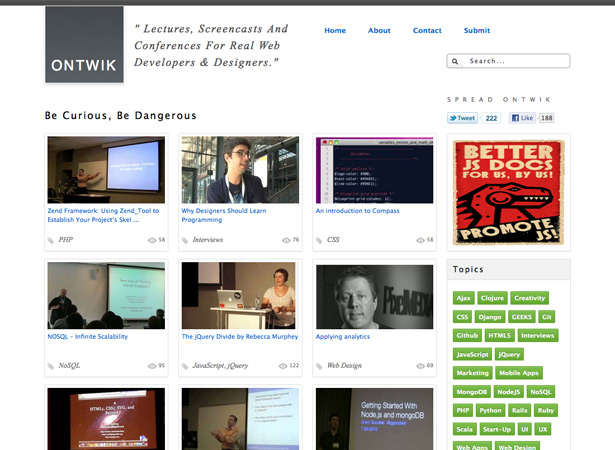This screenshot has width=615, height=450.
Task: Open the Applying analytics video thumbnail
Action: (375, 297)
